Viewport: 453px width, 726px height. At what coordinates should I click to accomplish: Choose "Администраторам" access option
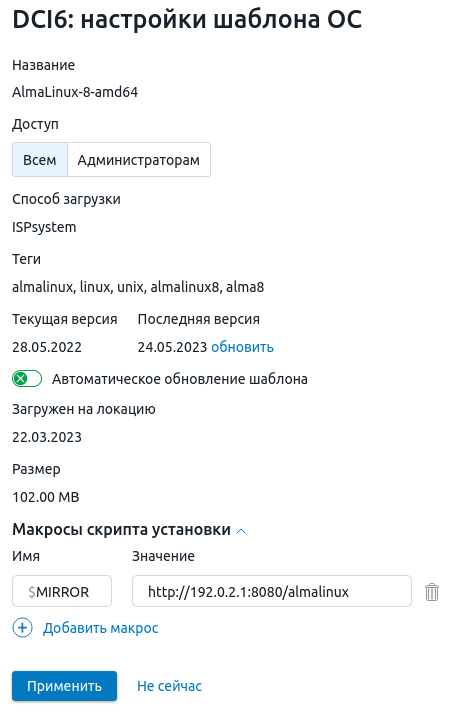click(139, 160)
